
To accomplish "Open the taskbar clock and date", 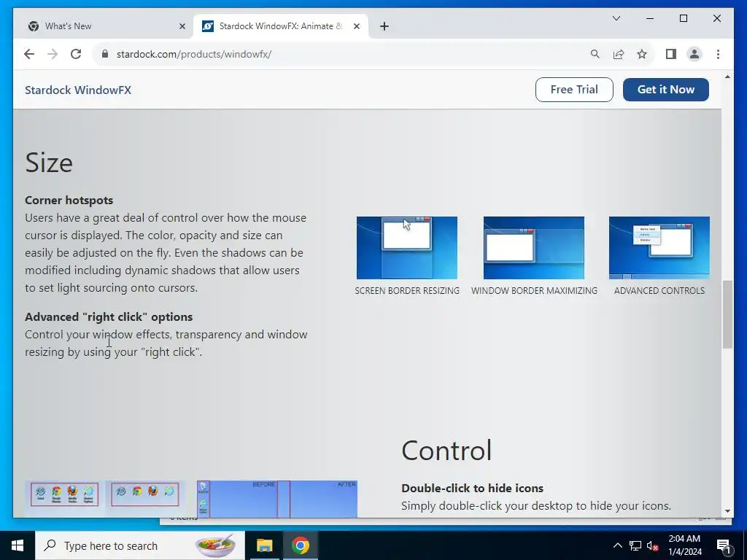I will [x=684, y=545].
